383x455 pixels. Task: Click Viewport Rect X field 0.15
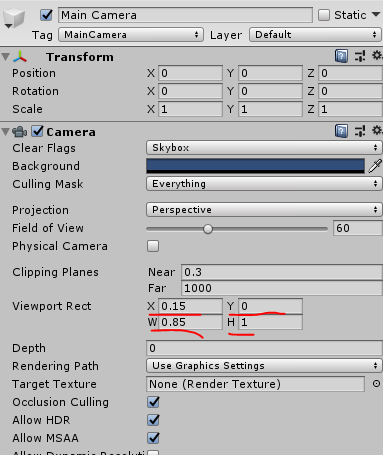[190, 306]
